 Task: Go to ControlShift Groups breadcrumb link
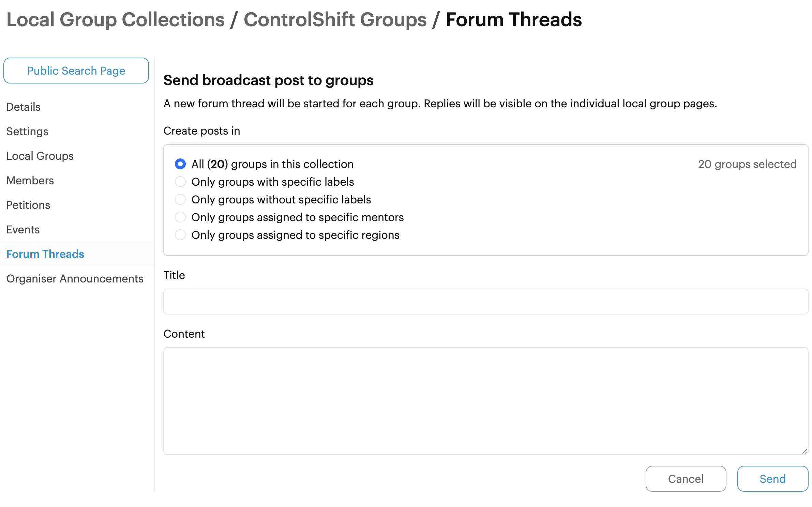pyautogui.click(x=335, y=19)
